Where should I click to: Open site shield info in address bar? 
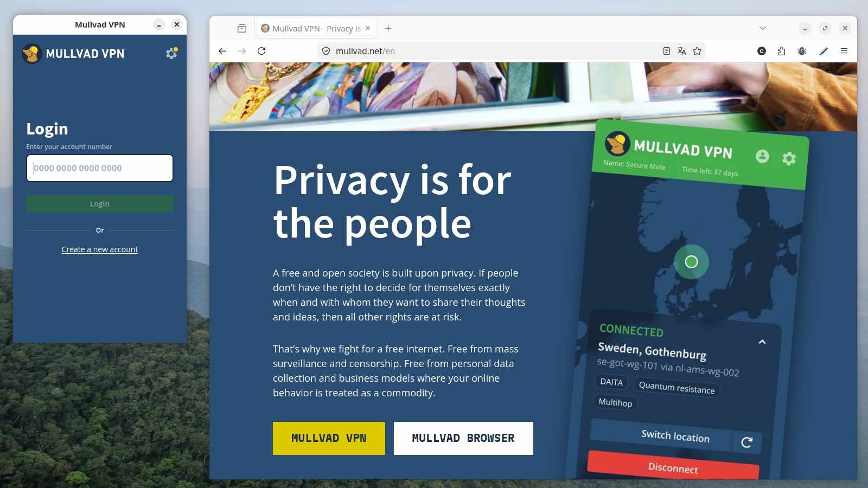[326, 51]
